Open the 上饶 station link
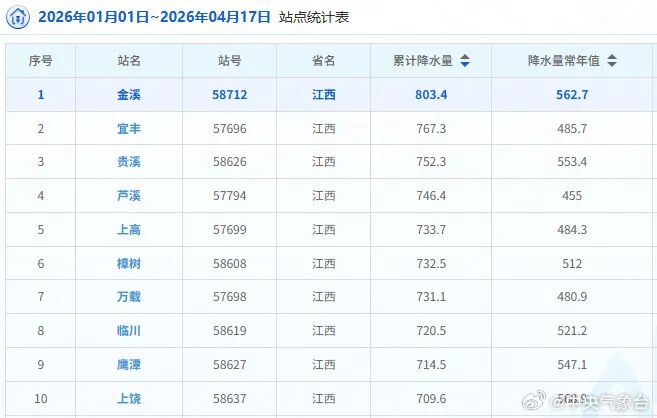657x418 pixels. tap(129, 399)
